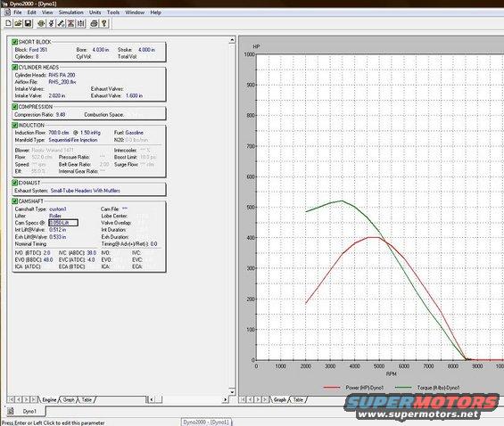Select Table tab under the chart
Screen dimensions: 504x426
(298, 399)
